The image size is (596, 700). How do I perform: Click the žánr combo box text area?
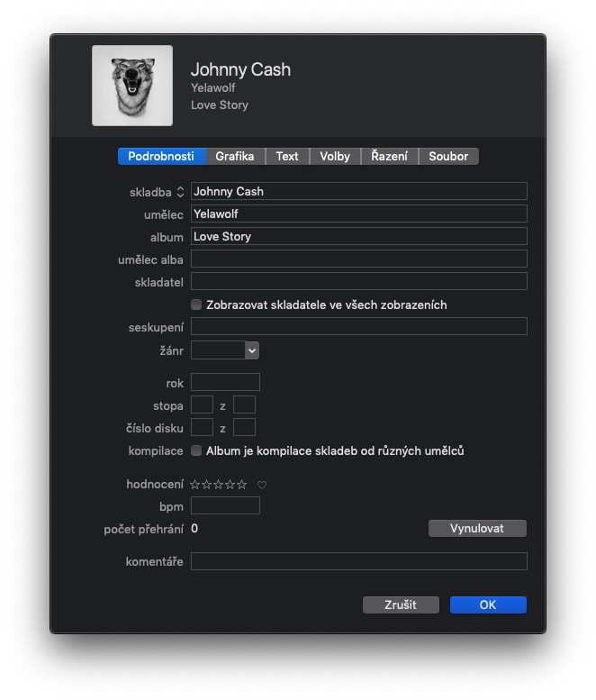pos(218,350)
